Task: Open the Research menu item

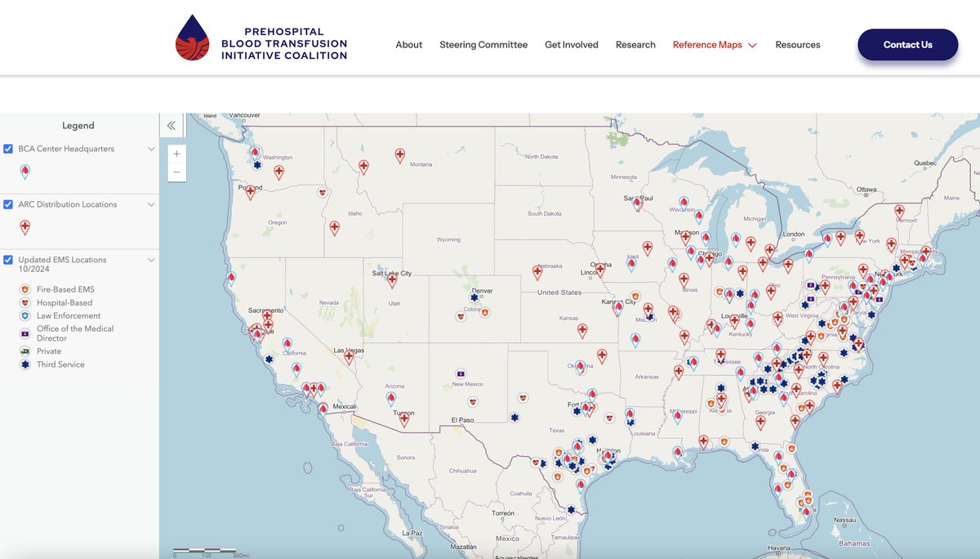Action: (x=635, y=45)
